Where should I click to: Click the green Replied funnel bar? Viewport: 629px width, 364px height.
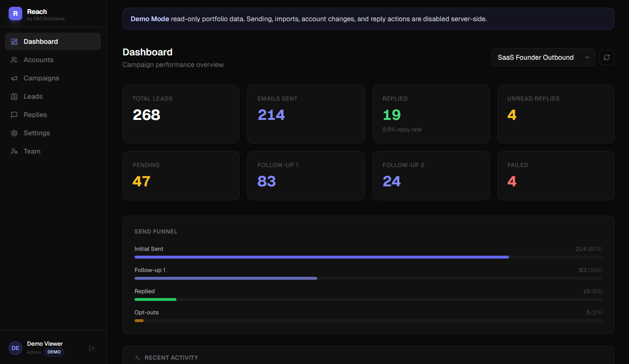click(155, 299)
